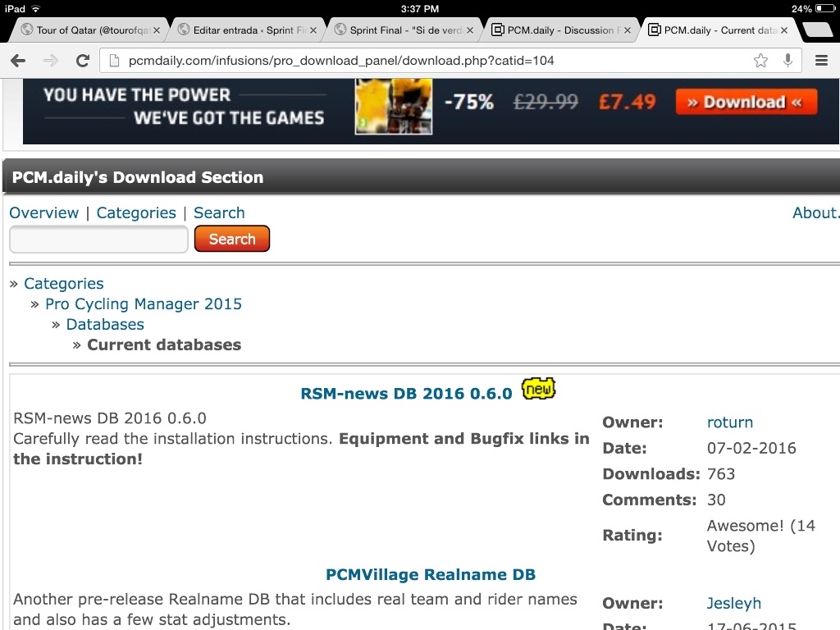Screen dimensions: 840x630
Task: Click the download search text field
Action: coord(98,240)
